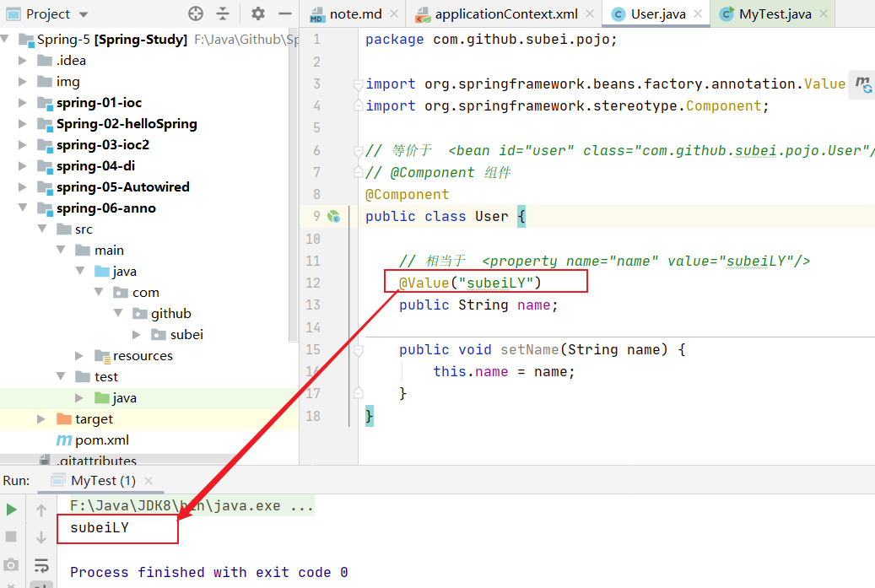Open Project panel settings gear
Image resolution: width=875 pixels, height=588 pixels.
point(258,13)
